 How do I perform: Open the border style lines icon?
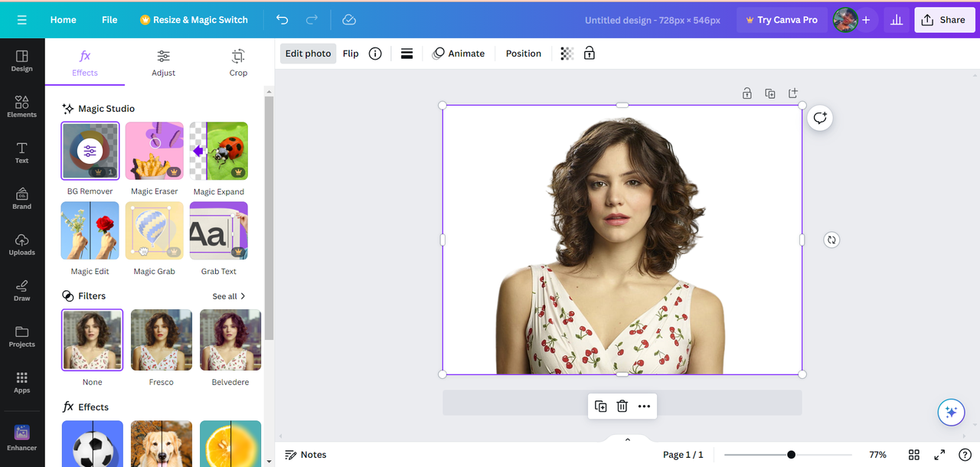pos(407,54)
